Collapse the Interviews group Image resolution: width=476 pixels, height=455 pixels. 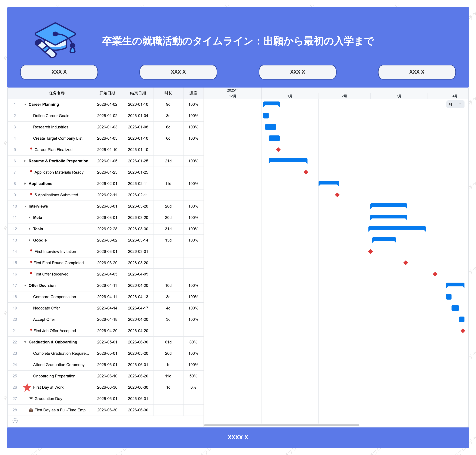25,206
